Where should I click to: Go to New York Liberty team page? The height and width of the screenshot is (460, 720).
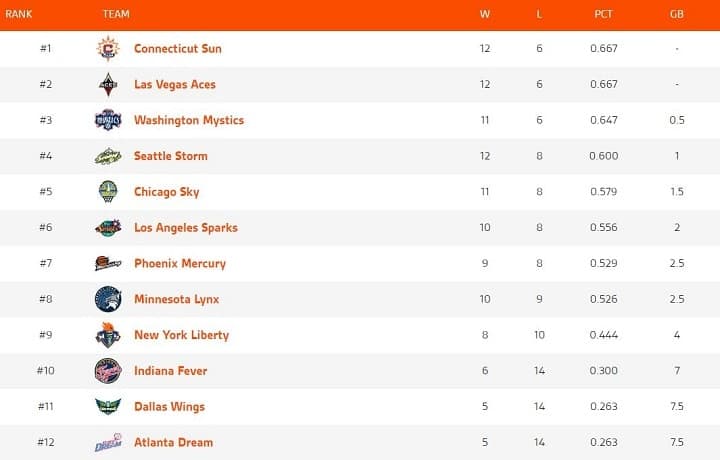point(182,335)
